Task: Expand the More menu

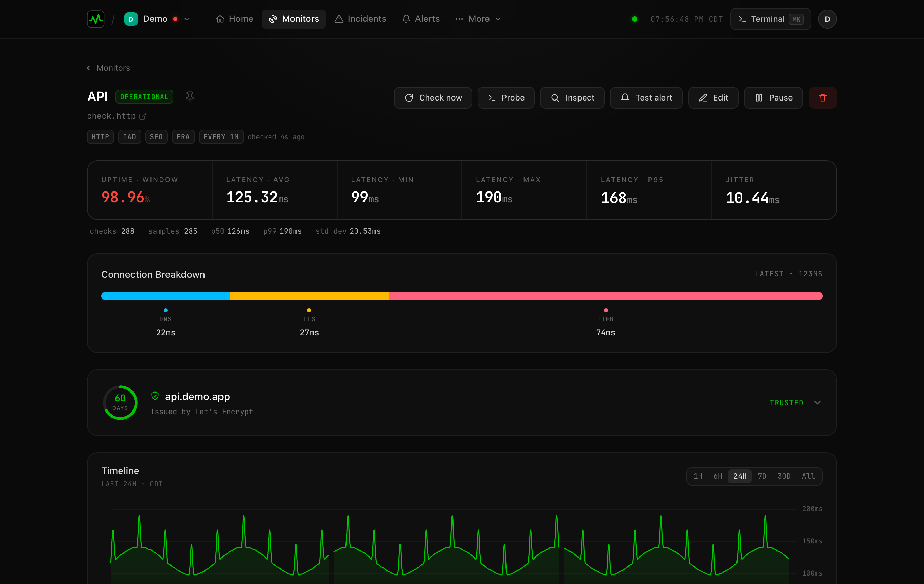Action: [478, 19]
